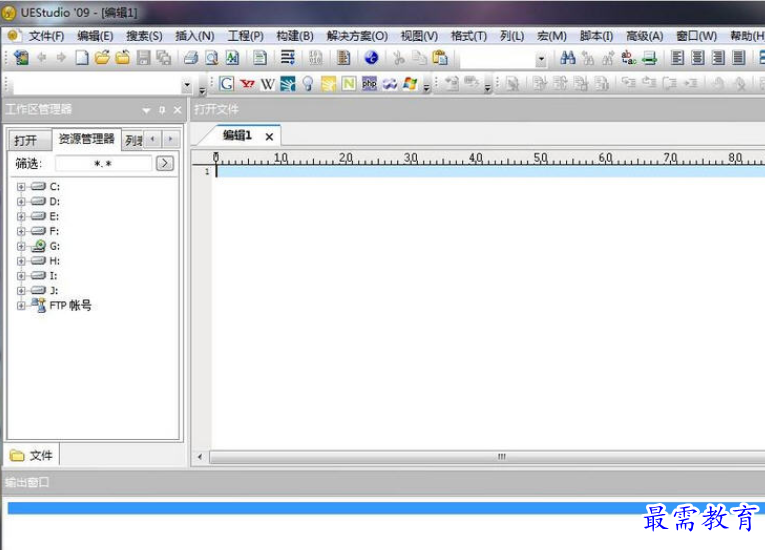Click the Replace ab-ac icon

point(628,58)
